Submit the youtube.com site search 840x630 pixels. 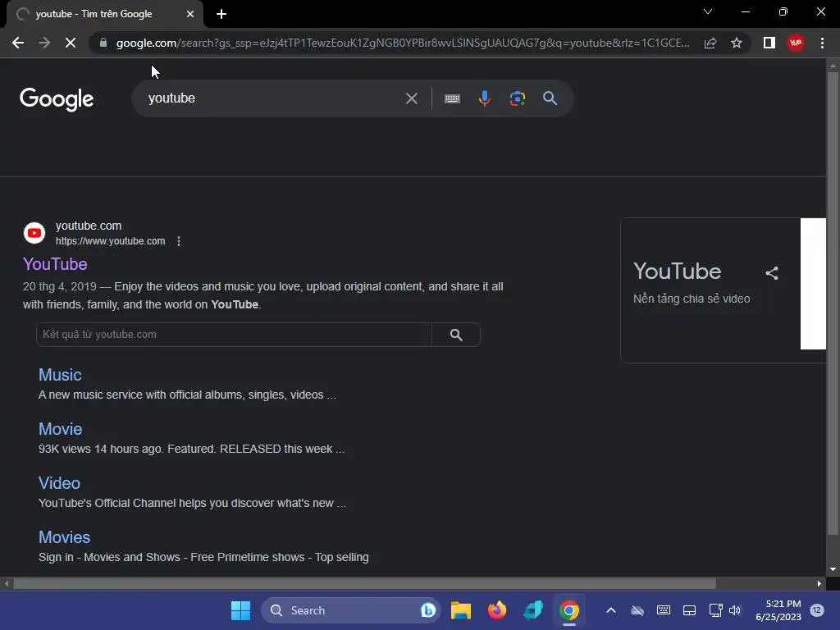456,335
